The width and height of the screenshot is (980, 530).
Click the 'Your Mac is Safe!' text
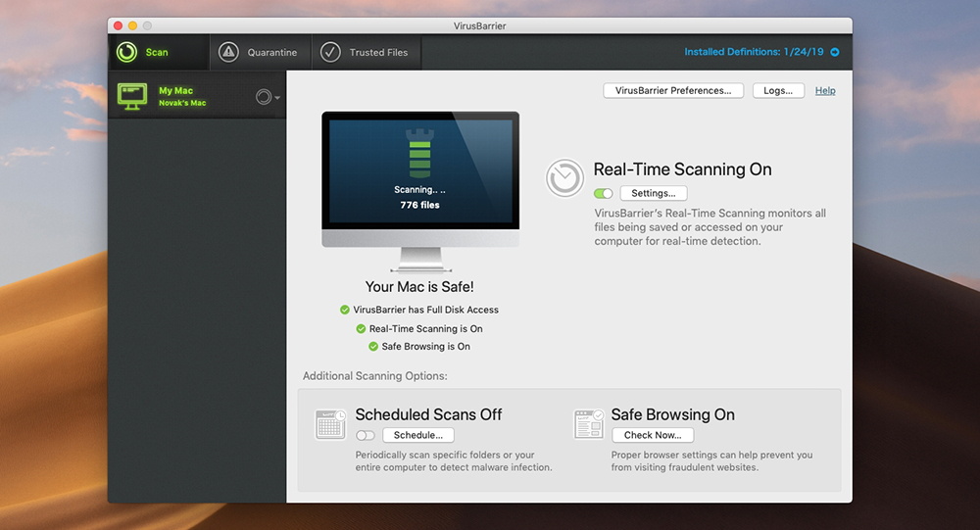419,287
